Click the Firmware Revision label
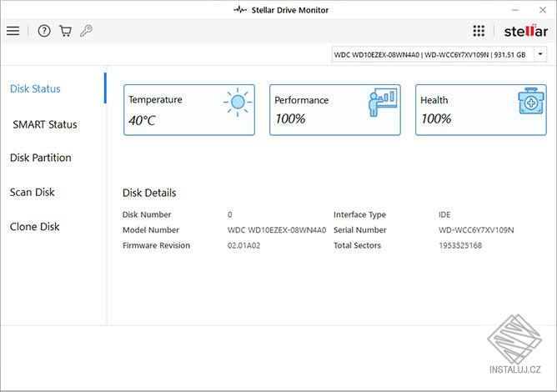The image size is (557, 392). (x=156, y=245)
